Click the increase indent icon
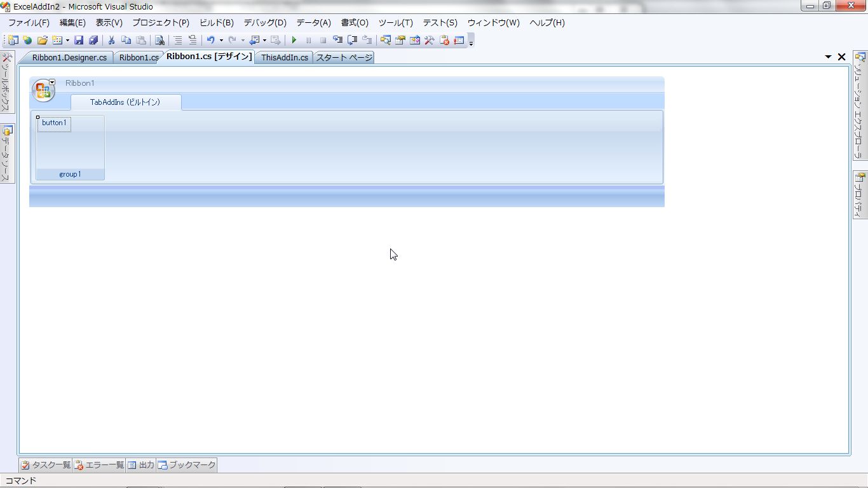868x488 pixels. (193, 40)
